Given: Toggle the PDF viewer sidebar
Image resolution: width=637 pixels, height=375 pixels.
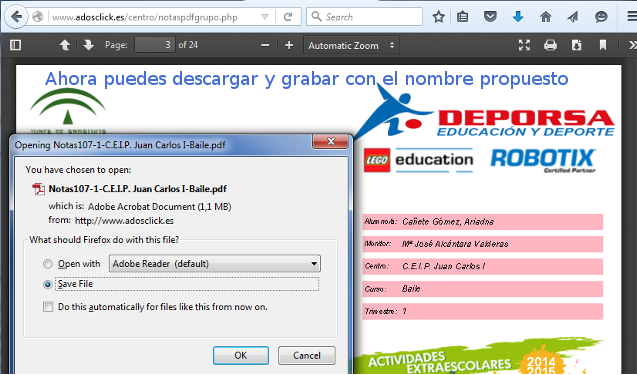Looking at the screenshot, I should [15, 45].
